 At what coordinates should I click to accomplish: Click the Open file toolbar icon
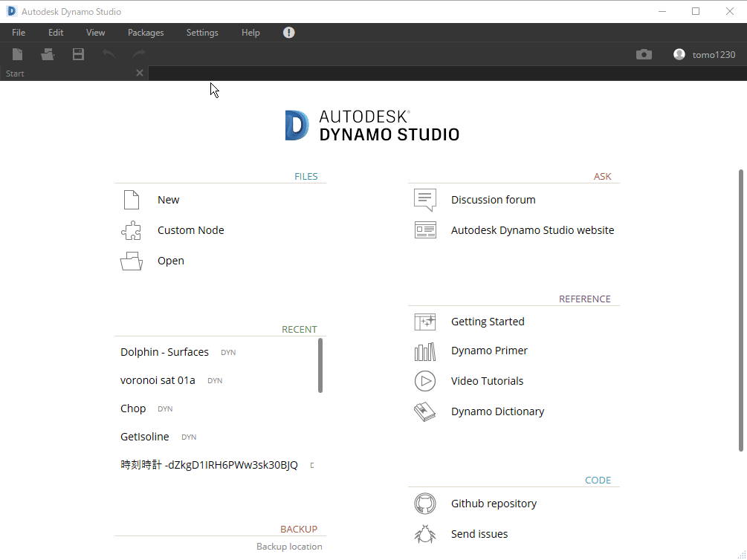[x=48, y=54]
